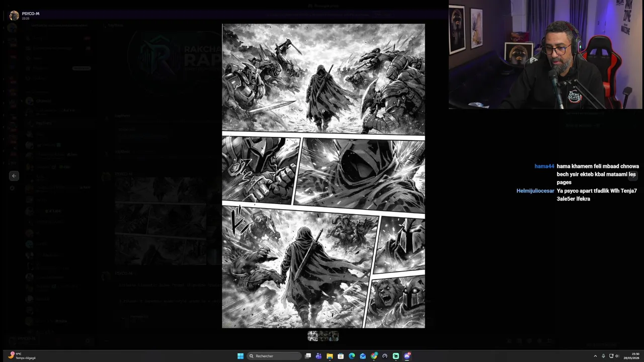Screen dimensions: 644x362
Task: Open Task View from the taskbar
Action: click(308, 356)
